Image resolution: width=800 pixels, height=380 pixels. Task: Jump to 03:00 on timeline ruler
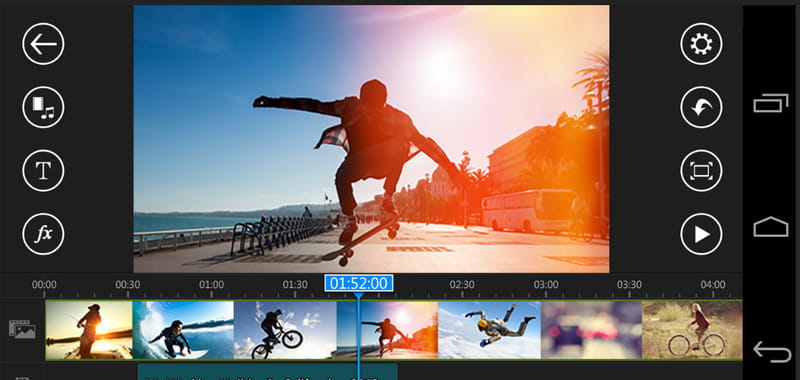coord(545,285)
